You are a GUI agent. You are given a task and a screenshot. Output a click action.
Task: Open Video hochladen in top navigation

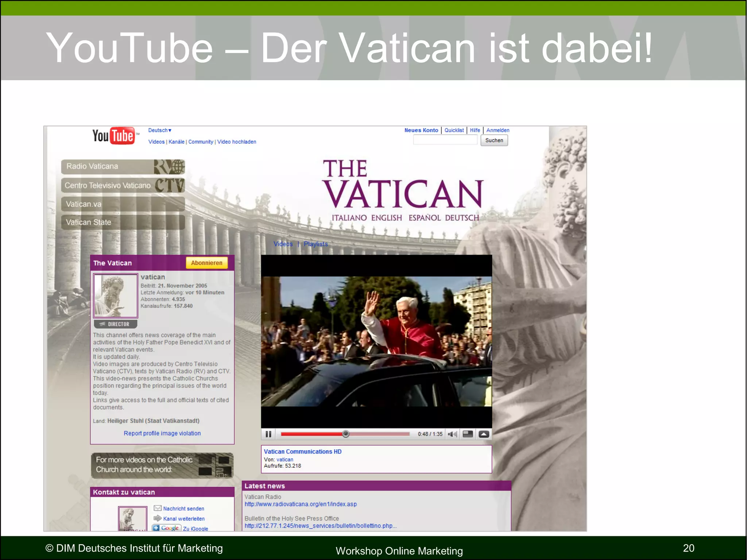(x=237, y=142)
